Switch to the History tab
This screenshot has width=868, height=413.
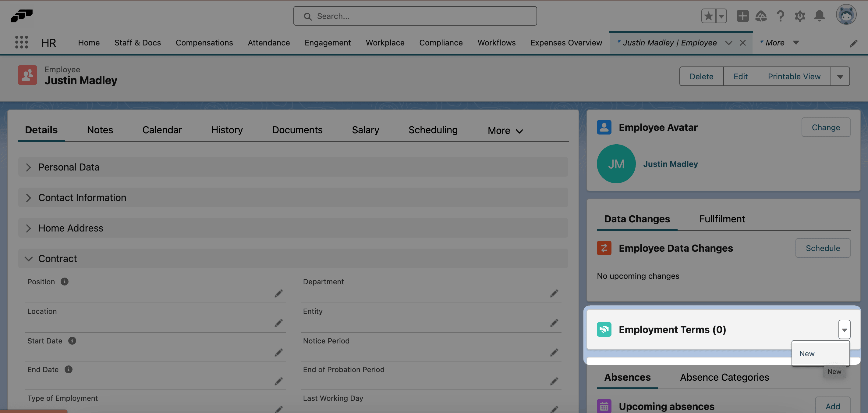click(227, 130)
